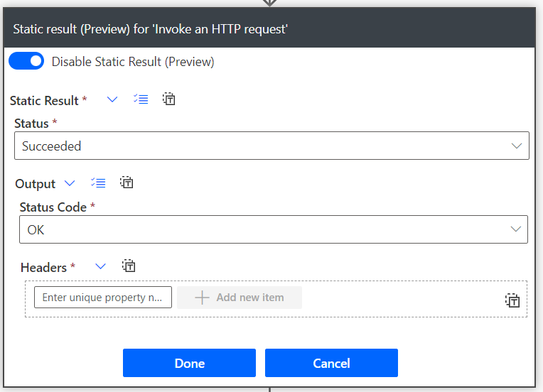Open Static Result optional fields checklist icon
Viewport: 543px width, 392px height.
tap(141, 99)
